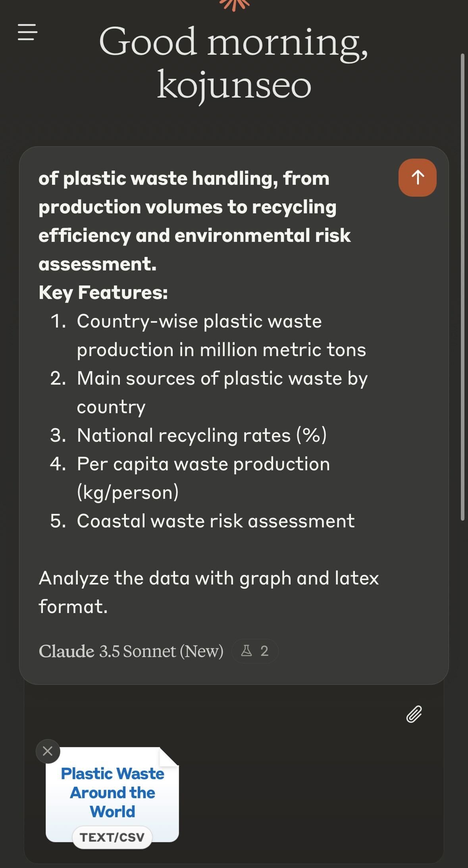Remove the attached CSV file

tap(48, 751)
